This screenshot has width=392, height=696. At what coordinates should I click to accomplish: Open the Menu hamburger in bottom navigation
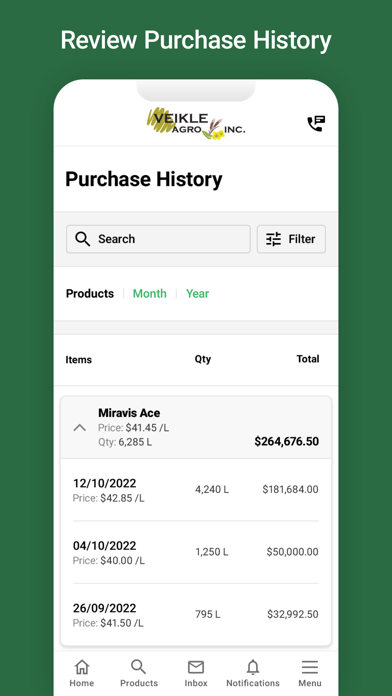(310, 673)
